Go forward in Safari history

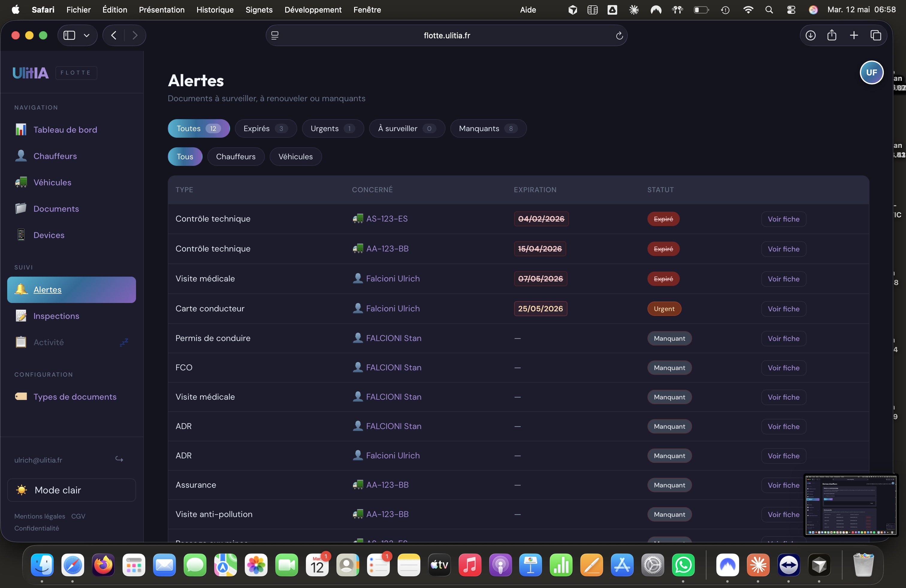click(x=135, y=35)
